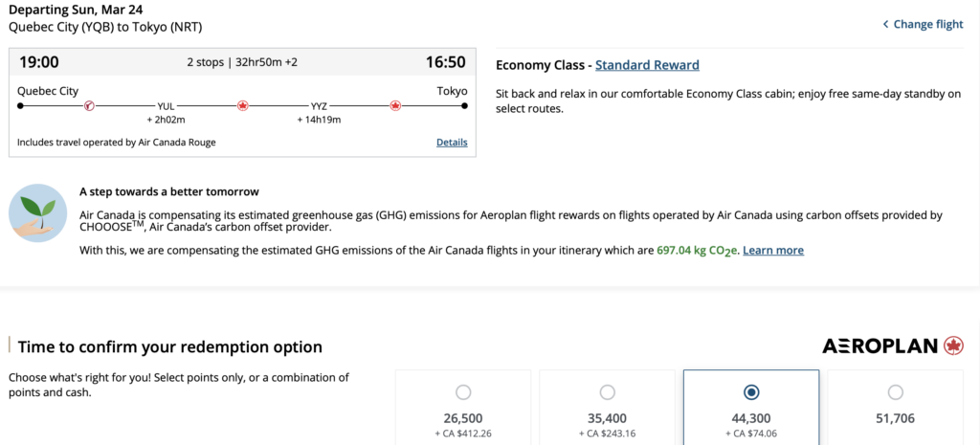Click the YYZ layover stop label
Viewport: 980px width, 445px height.
click(320, 106)
